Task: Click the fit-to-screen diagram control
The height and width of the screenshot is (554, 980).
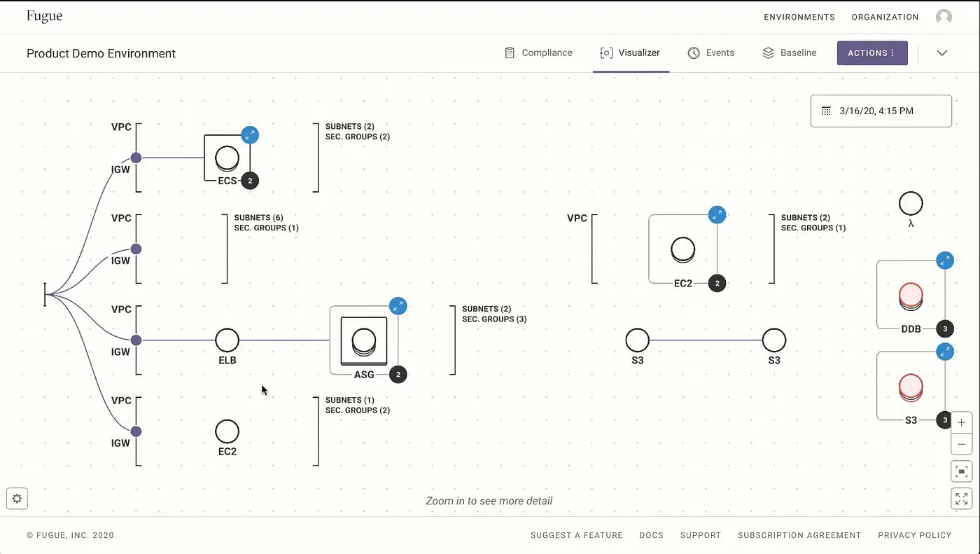Action: pyautogui.click(x=961, y=471)
